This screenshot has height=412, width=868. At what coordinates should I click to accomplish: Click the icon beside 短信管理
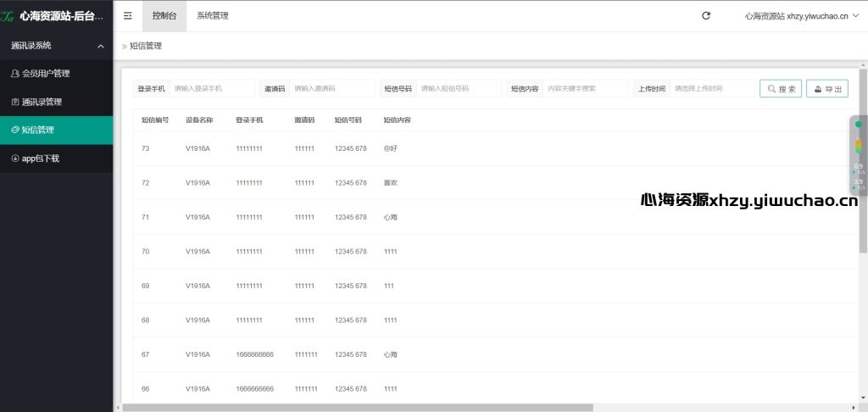15,131
